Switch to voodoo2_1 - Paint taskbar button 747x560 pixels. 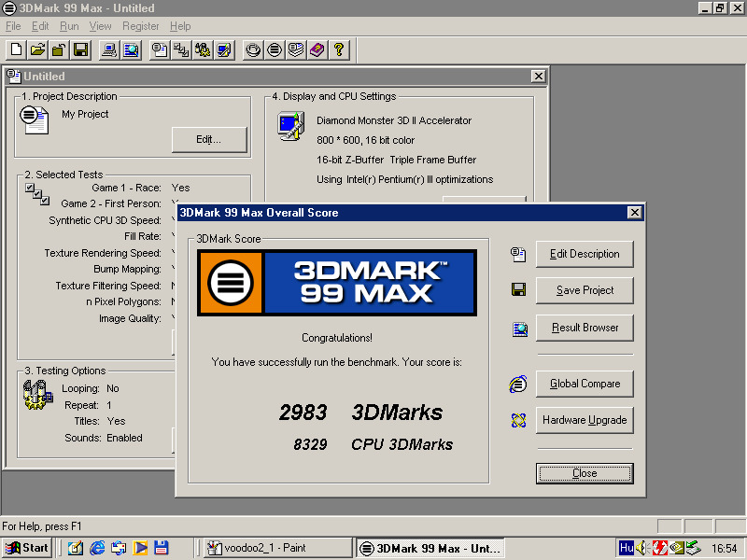pos(278,548)
